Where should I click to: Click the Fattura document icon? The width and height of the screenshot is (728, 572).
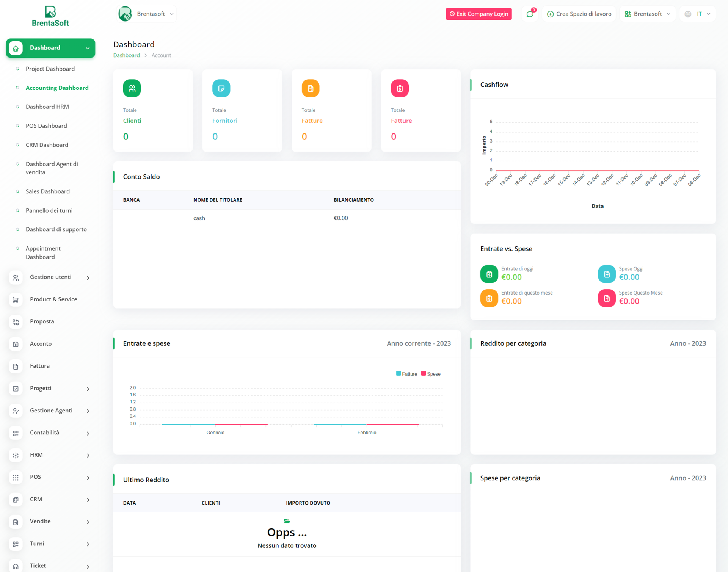[16, 366]
